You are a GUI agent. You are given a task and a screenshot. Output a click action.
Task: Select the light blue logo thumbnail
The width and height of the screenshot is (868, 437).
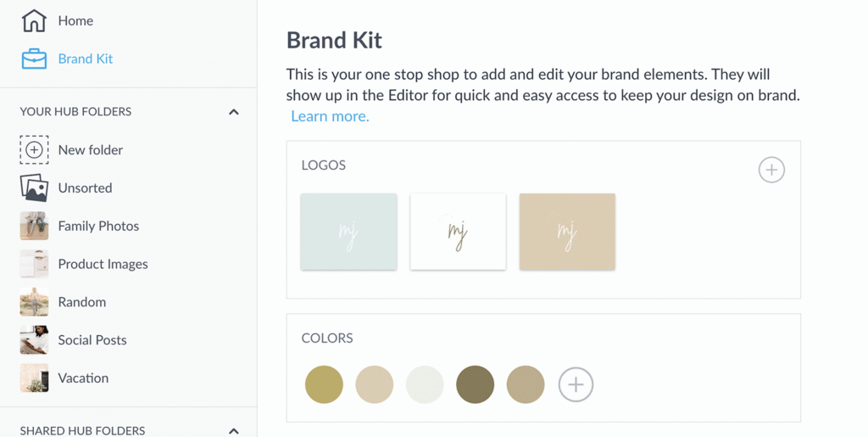tap(348, 232)
